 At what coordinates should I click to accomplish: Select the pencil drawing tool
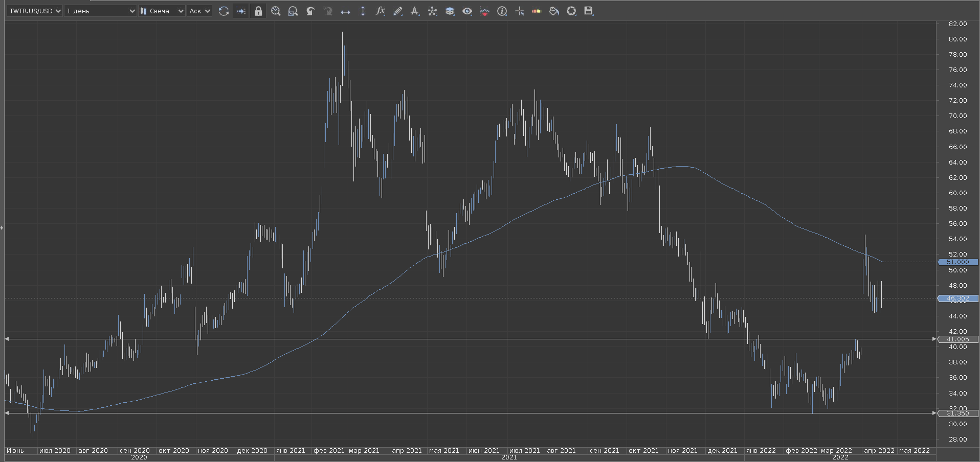click(x=397, y=11)
